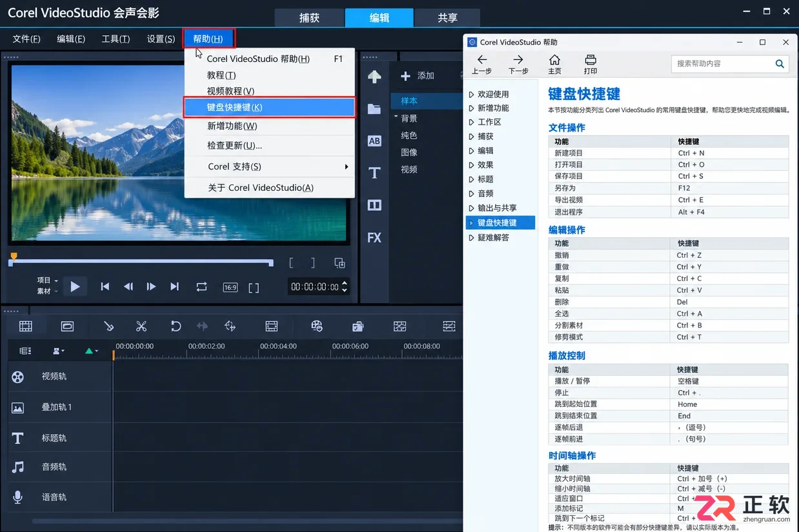The height and width of the screenshot is (532, 799).
Task: Step back one frame in preview
Action: 128,286
